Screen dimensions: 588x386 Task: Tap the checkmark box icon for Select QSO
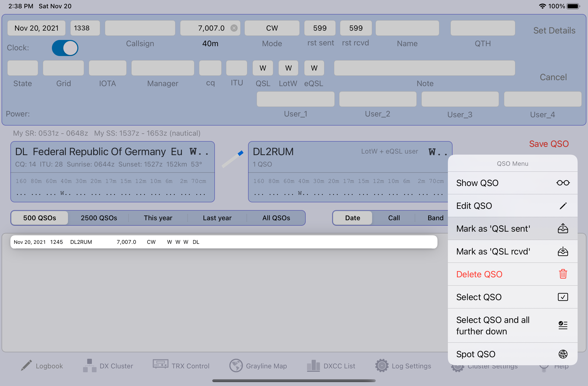click(563, 297)
